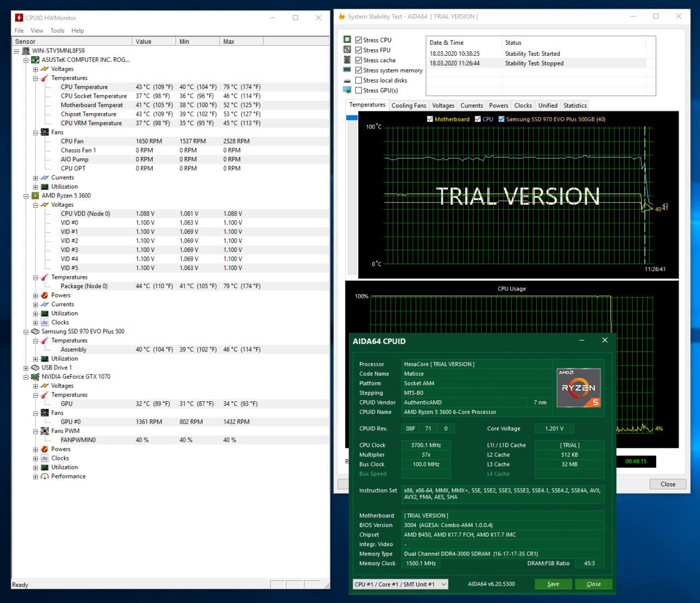This screenshot has width=700, height=603.
Task: Switch to the Statistics tab
Action: click(x=575, y=106)
